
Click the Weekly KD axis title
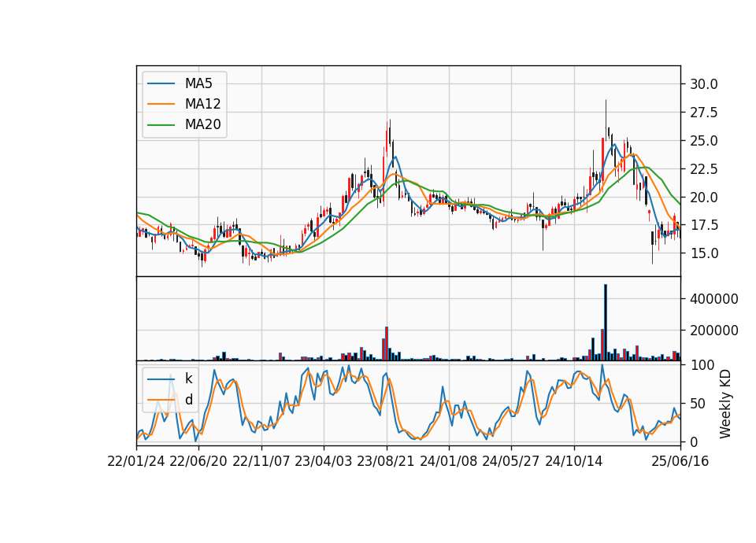(725, 404)
